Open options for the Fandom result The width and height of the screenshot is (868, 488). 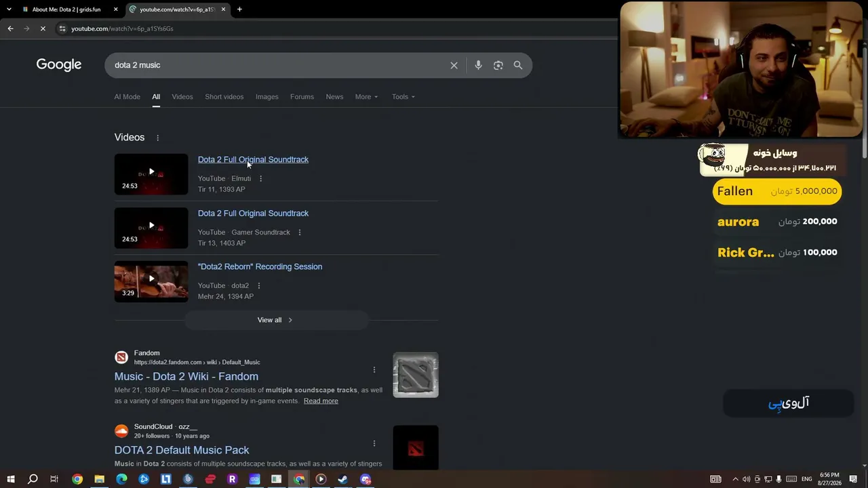[x=374, y=369]
